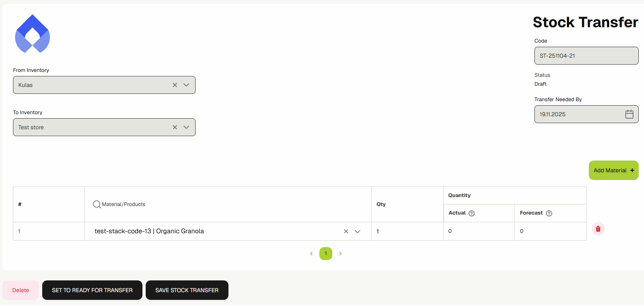Click the Qty field in row 1
Viewport: 644px width, 306px height.
point(407,231)
